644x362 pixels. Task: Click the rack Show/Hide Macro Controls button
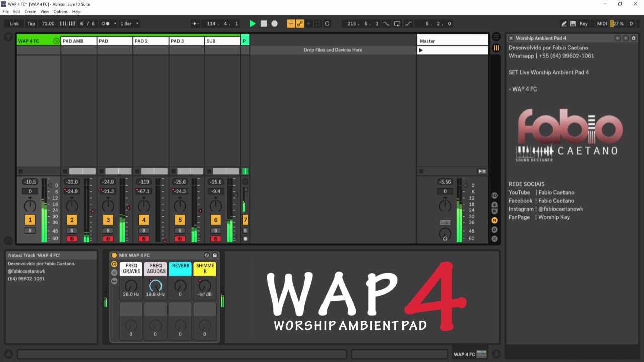coord(114,264)
